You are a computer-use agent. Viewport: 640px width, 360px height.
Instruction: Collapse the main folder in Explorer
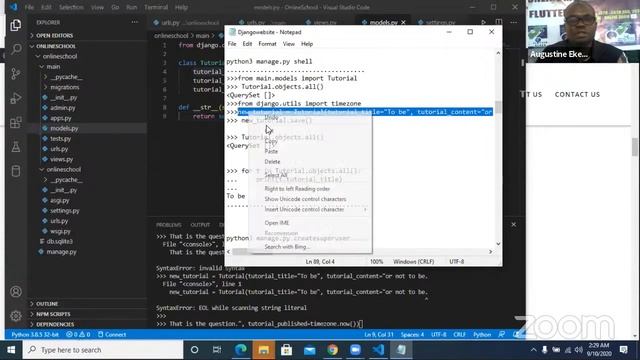[x=53, y=67]
